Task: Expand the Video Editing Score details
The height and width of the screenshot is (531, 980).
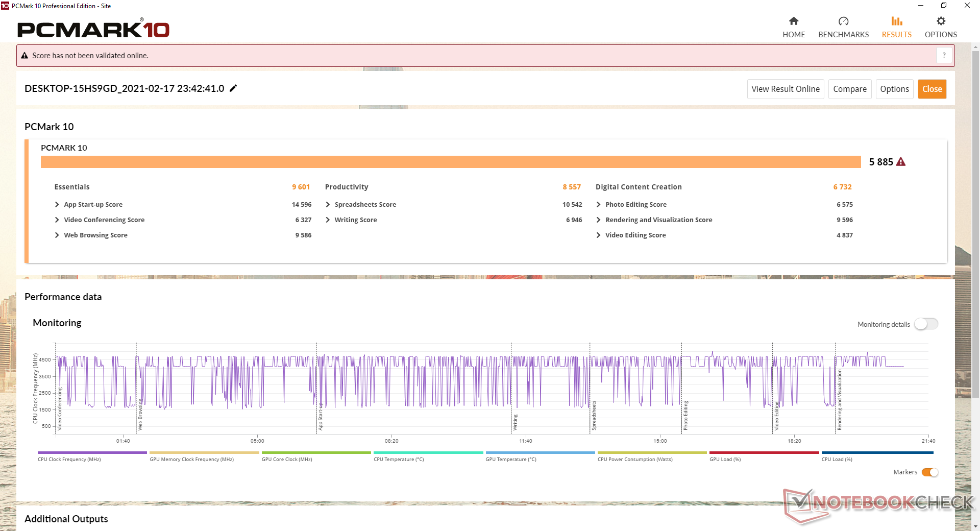Action: 598,235
